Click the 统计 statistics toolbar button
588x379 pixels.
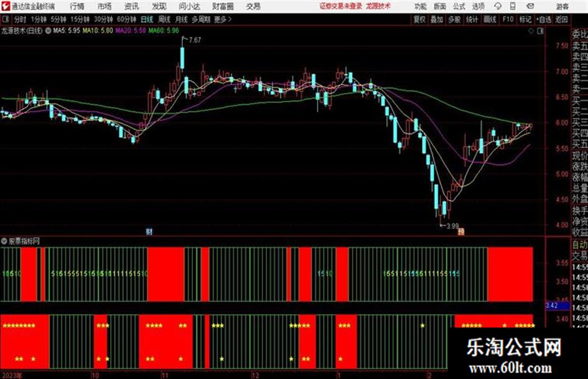point(472,19)
